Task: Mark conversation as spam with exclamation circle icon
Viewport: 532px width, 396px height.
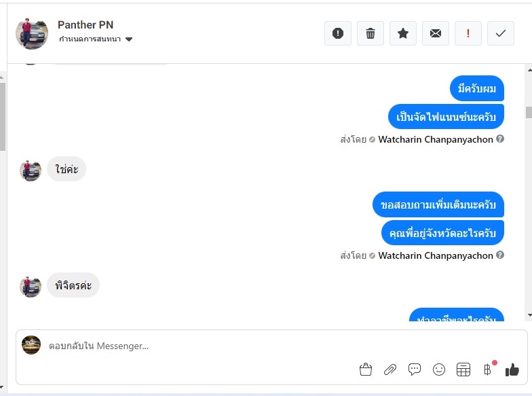Action: click(338, 33)
